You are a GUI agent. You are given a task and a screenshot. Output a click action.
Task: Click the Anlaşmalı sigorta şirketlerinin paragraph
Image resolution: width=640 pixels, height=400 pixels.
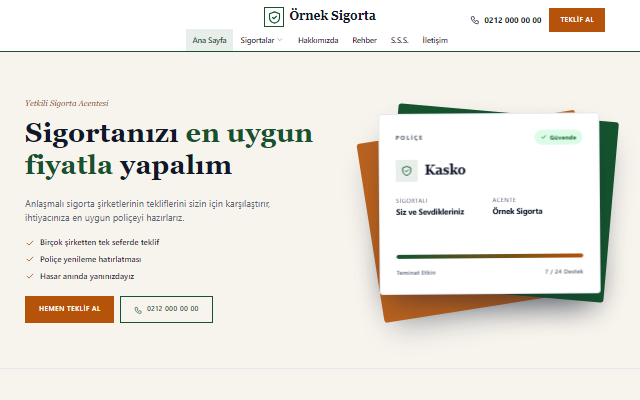click(147, 211)
